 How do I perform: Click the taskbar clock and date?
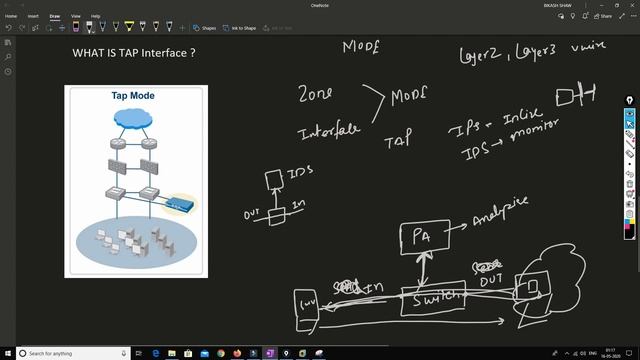coord(611,353)
